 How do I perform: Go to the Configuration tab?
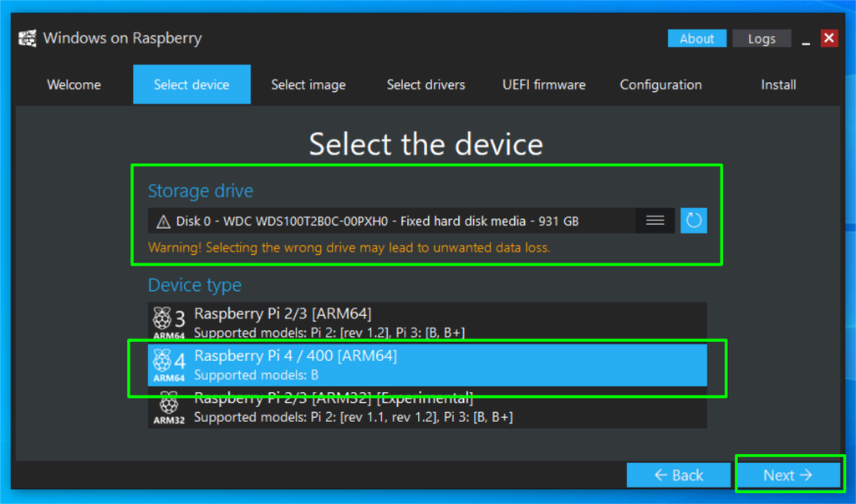click(x=660, y=84)
